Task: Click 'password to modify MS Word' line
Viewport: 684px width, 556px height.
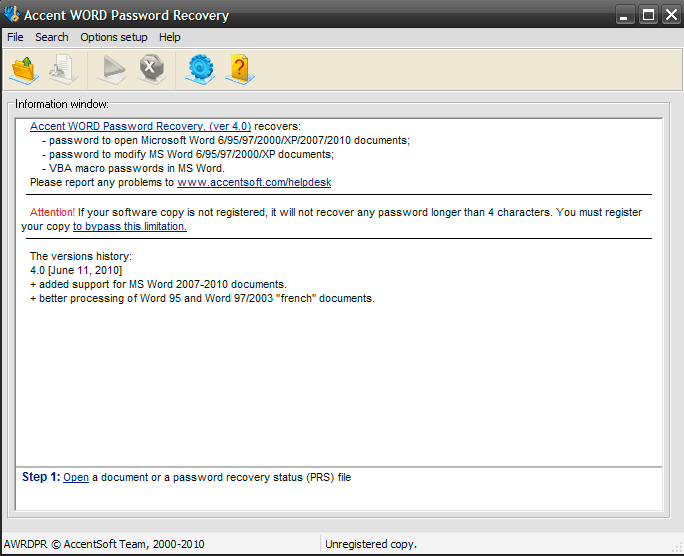Action: pyautogui.click(x=188, y=154)
